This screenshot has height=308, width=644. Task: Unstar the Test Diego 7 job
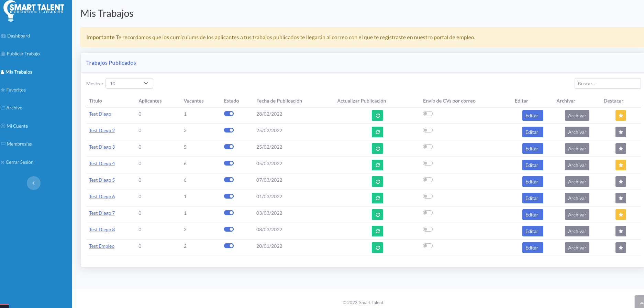[x=621, y=215]
